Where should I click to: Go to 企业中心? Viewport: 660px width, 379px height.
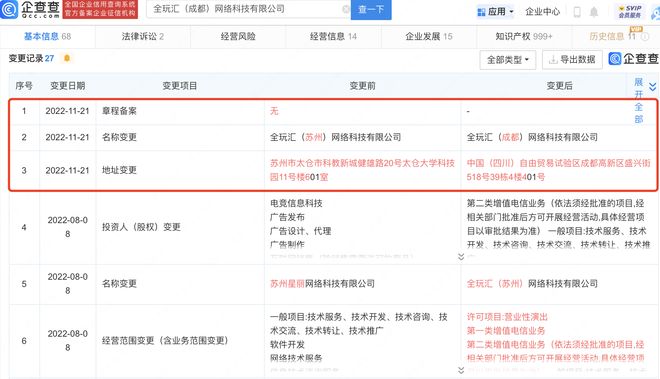tap(543, 12)
